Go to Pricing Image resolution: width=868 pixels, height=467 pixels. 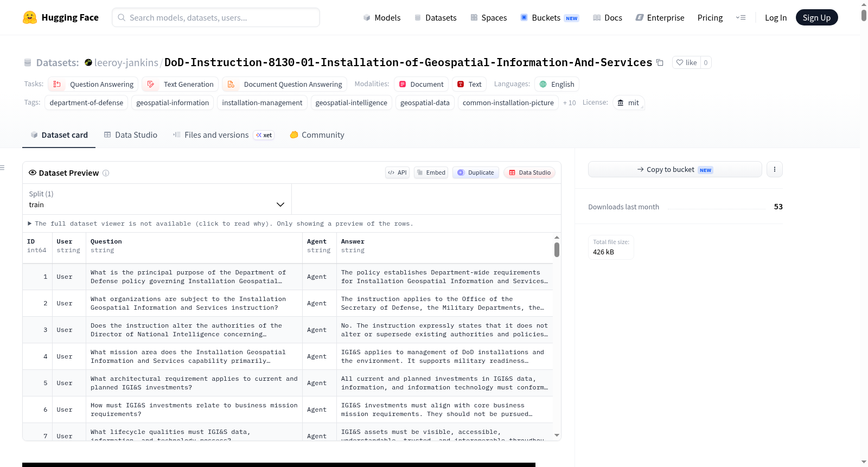(710, 17)
